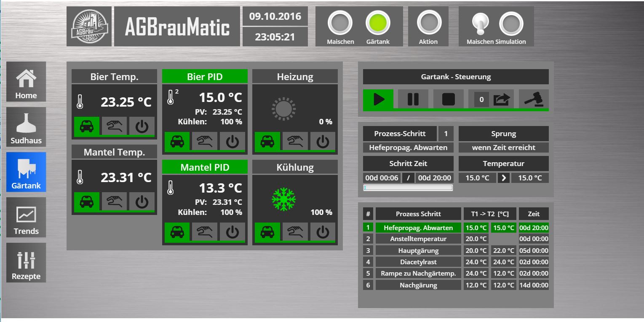Select the Hauptgärung process step row

tap(418, 251)
